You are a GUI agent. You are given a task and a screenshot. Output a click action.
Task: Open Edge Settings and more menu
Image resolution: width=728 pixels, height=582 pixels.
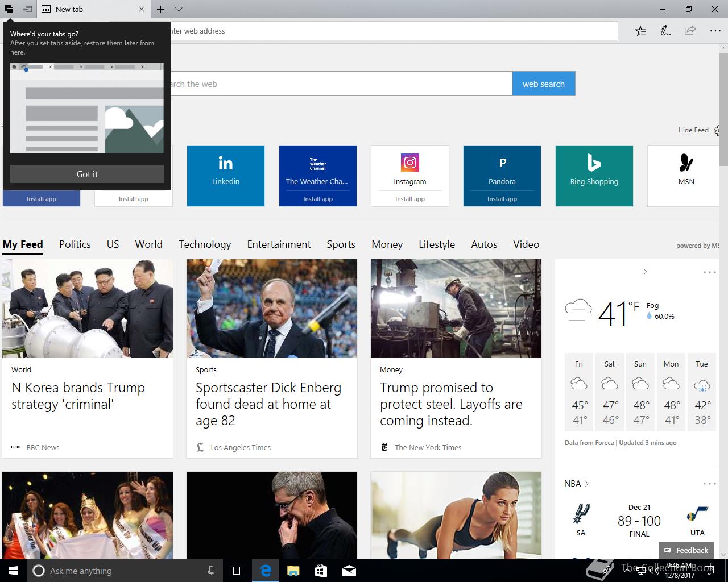(715, 31)
